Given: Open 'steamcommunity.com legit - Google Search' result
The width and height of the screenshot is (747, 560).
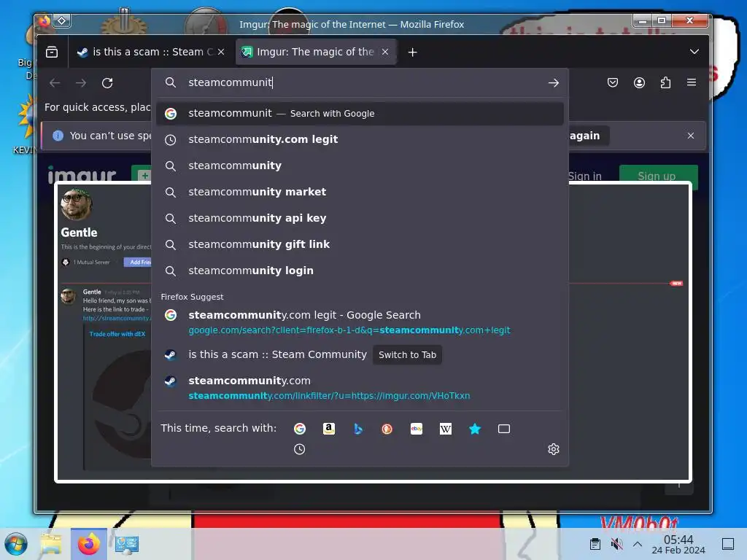Looking at the screenshot, I should [360, 322].
